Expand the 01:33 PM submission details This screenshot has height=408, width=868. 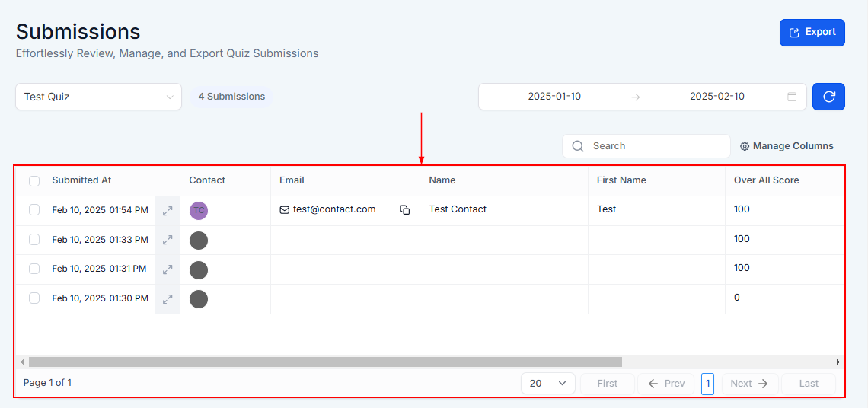point(168,241)
